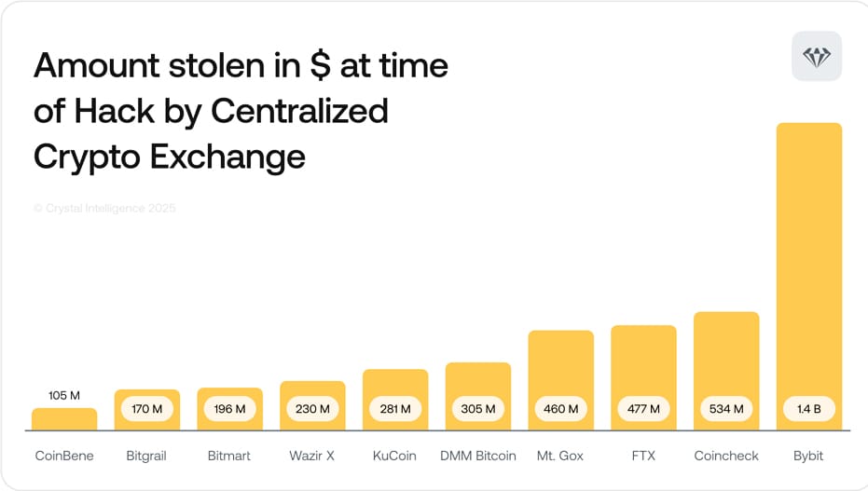The width and height of the screenshot is (868, 491).
Task: Click the 534 M value label
Action: tap(726, 408)
